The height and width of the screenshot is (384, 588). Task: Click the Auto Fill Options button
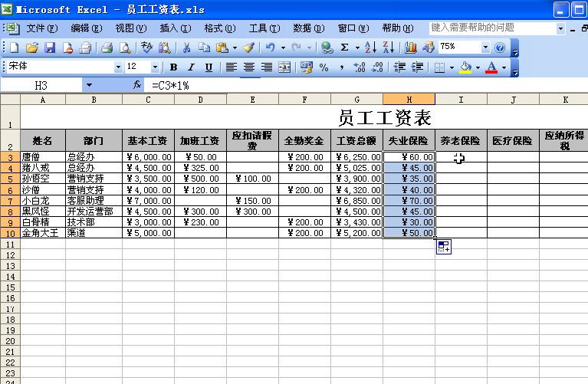444,247
